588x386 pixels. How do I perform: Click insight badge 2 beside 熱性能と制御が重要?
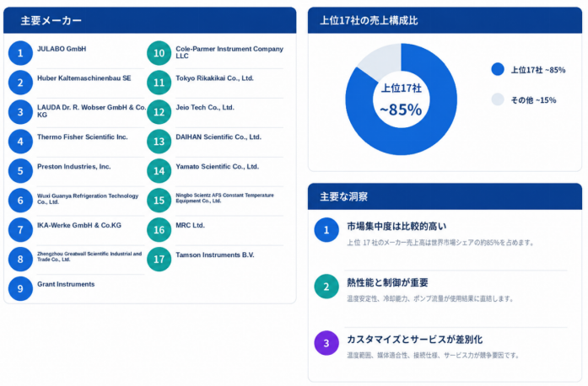[x=326, y=287]
